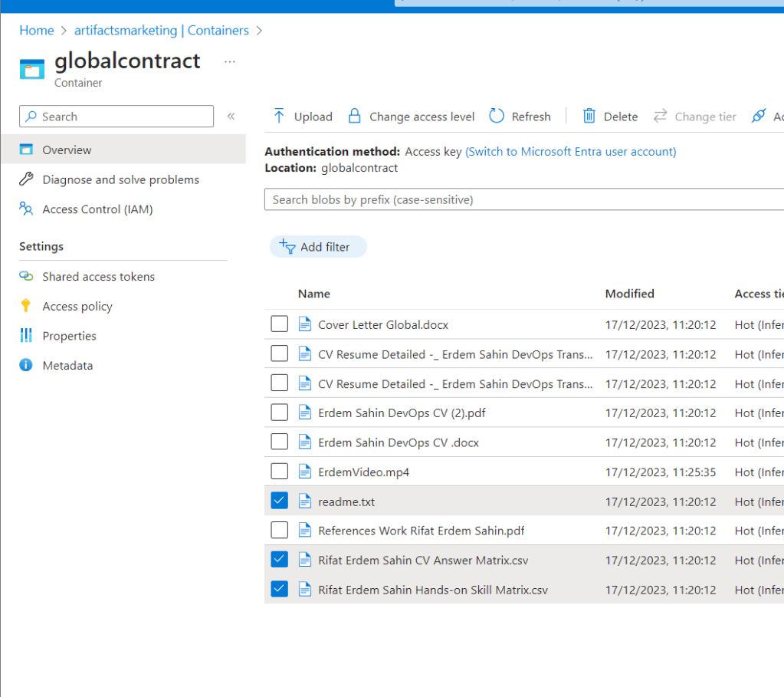
Task: Uncheck the Hands-on Skill Matrix.csv checkbox
Action: click(x=280, y=589)
